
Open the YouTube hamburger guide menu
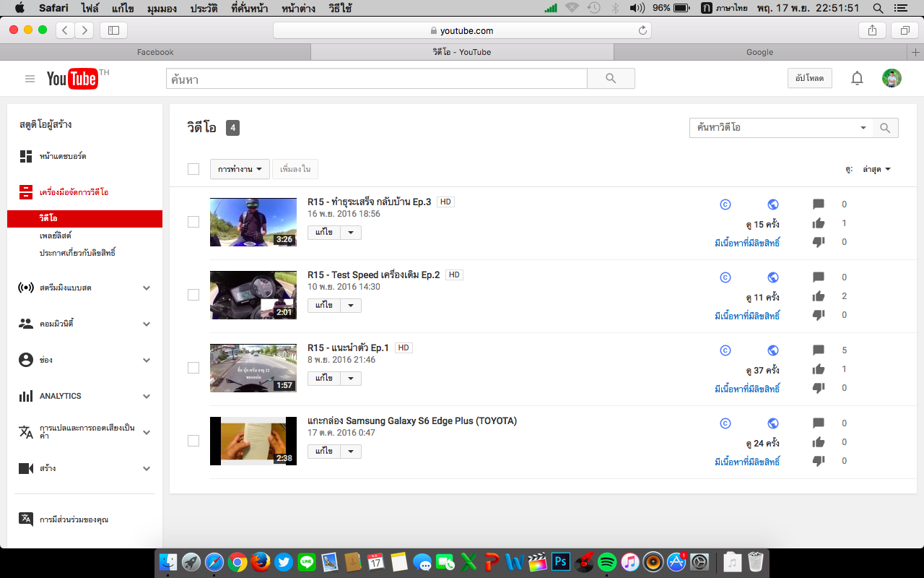(30, 79)
